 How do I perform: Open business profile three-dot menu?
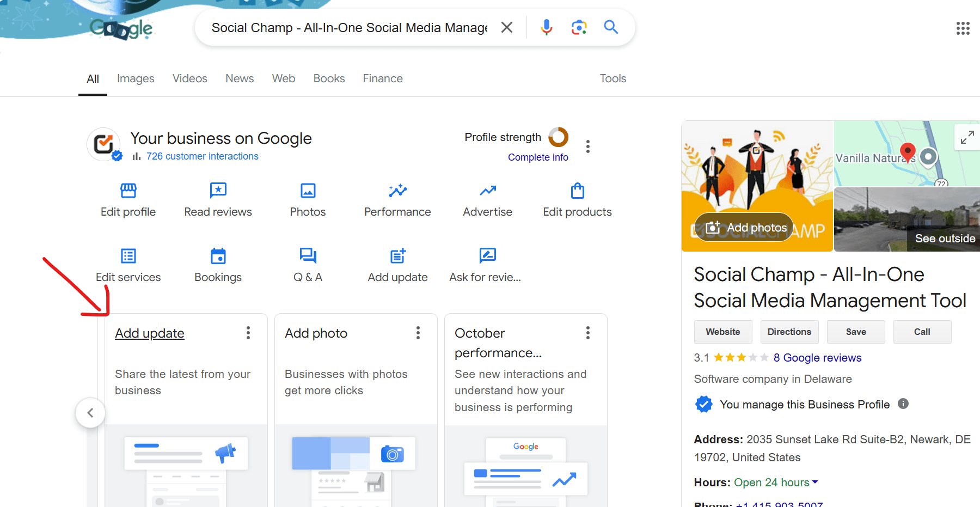(587, 146)
